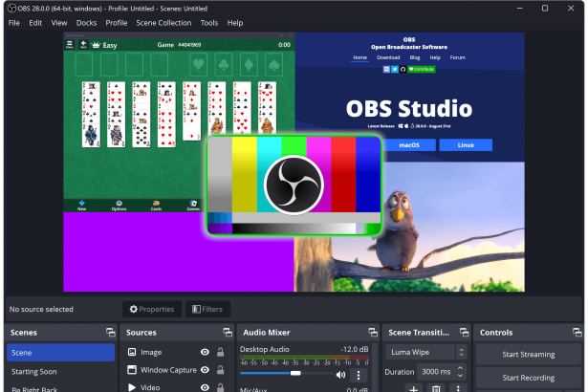588x392 pixels.
Task: Open the Scene Collection menu
Action: (x=163, y=22)
